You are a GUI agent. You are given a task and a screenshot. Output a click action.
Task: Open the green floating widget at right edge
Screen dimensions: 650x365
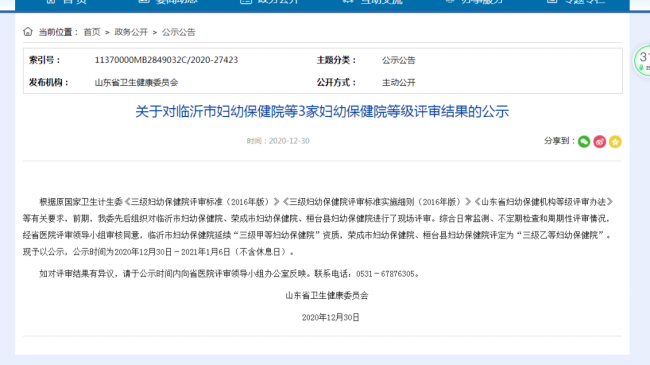(642, 61)
